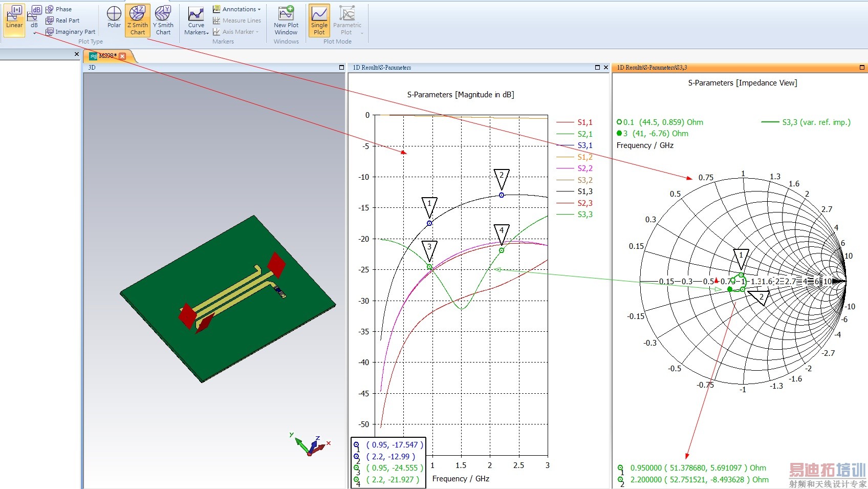Show the Real Part plot
The image size is (868, 489).
tap(62, 20)
